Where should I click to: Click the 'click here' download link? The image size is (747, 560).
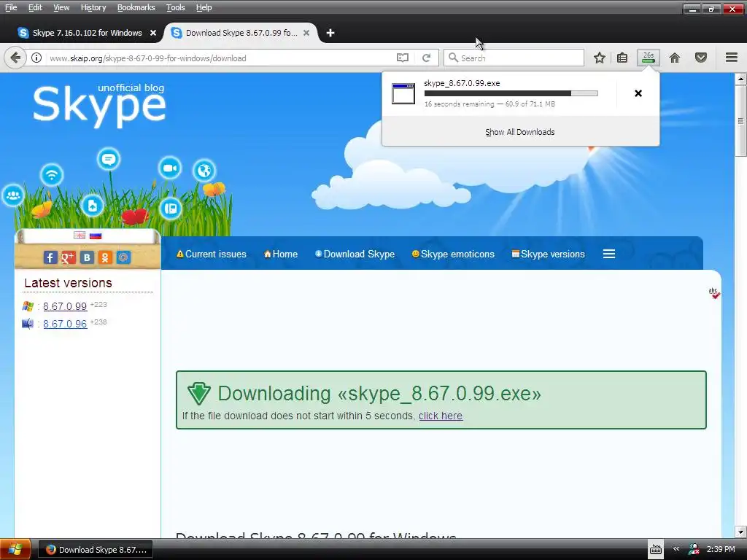[441, 416]
